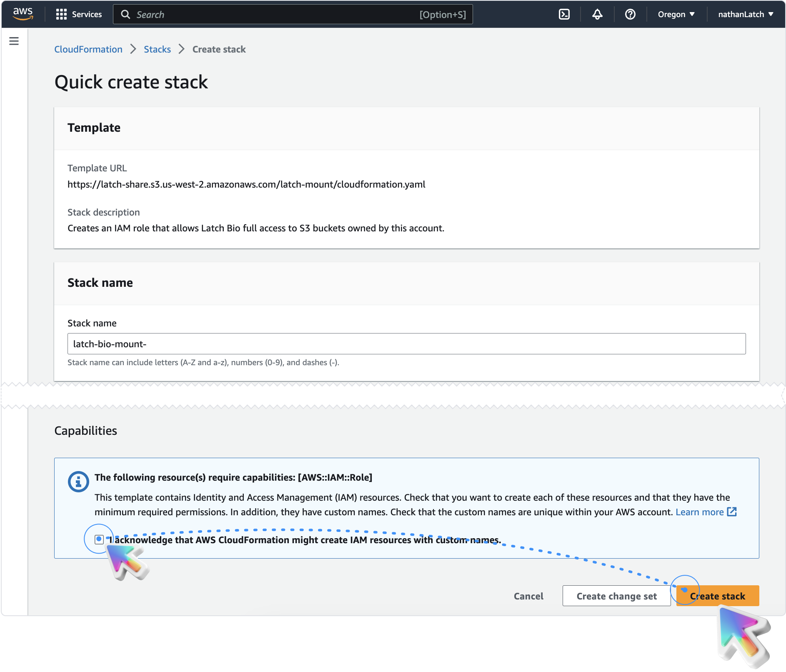Click the 'Create stack' breadcrumb text
This screenshot has width=786, height=672.
tap(219, 49)
